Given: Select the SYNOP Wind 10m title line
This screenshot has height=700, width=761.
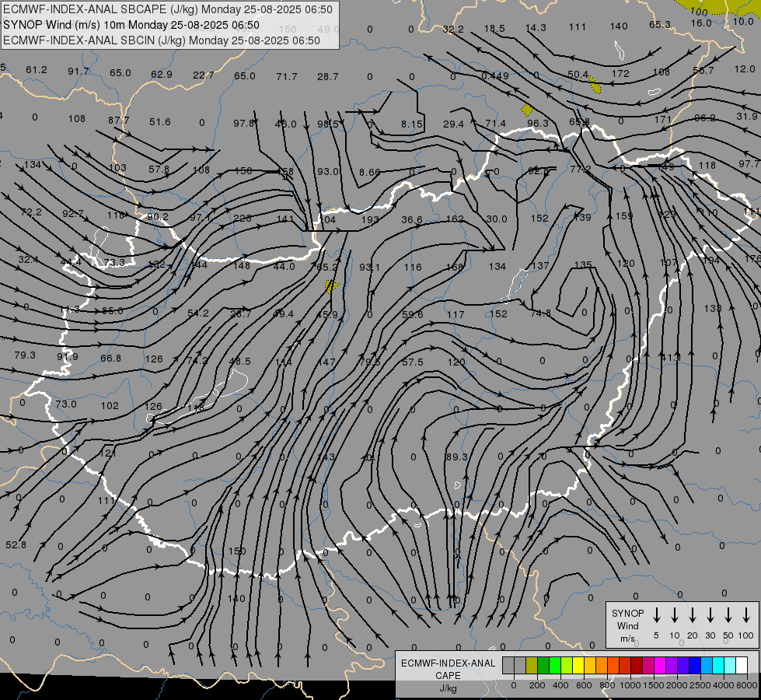Looking at the screenshot, I should click(x=131, y=25).
